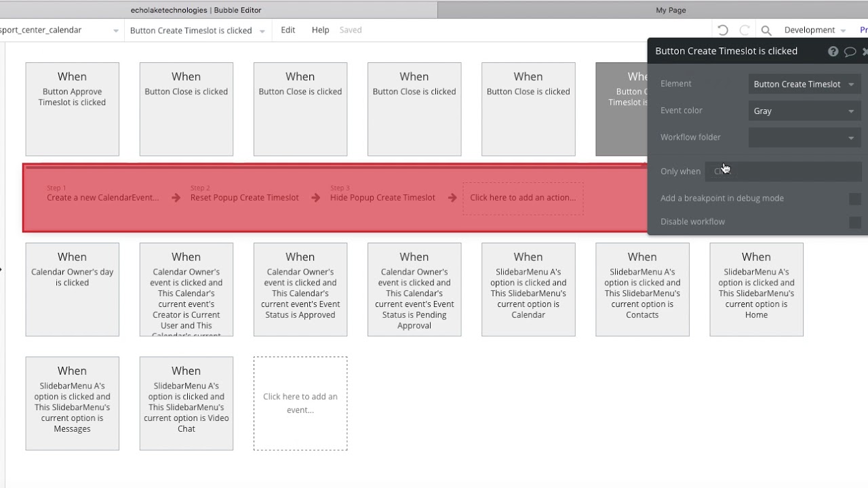Tick the 'Disable workflow' checkbox
This screenshot has width=868, height=488.
pos(855,222)
